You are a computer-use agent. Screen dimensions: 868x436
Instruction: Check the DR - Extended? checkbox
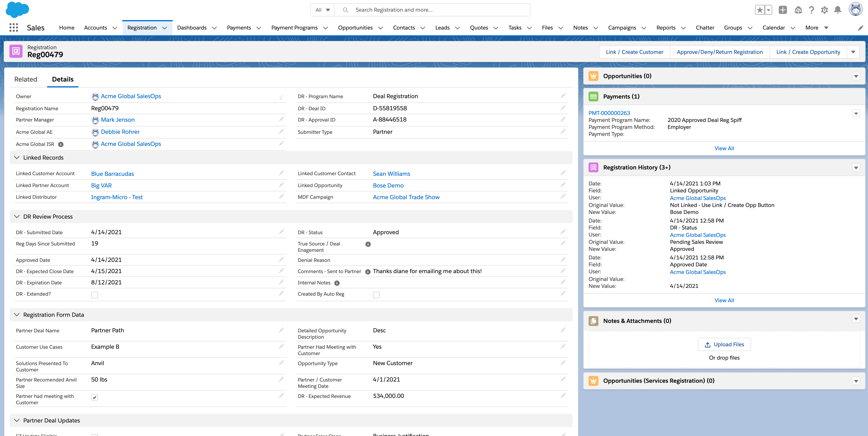point(95,295)
